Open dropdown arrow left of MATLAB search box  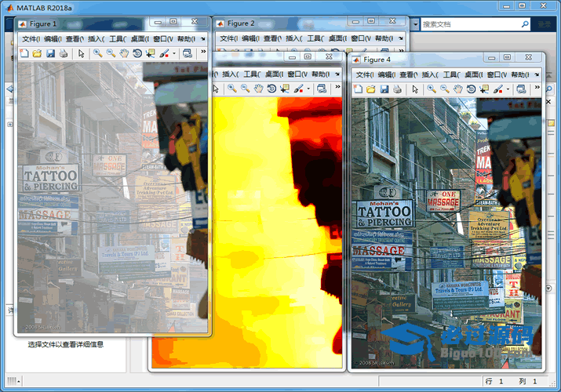tap(415, 24)
